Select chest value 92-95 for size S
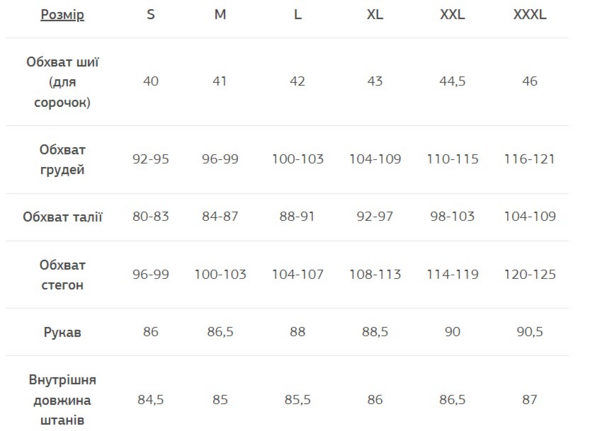 pos(151,159)
